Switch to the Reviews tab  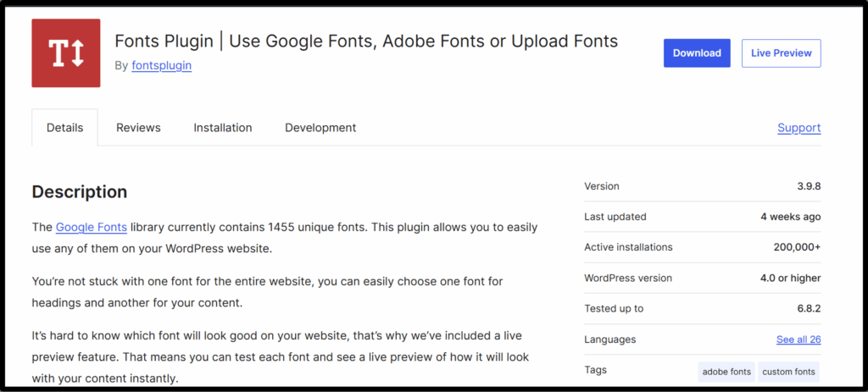[138, 128]
